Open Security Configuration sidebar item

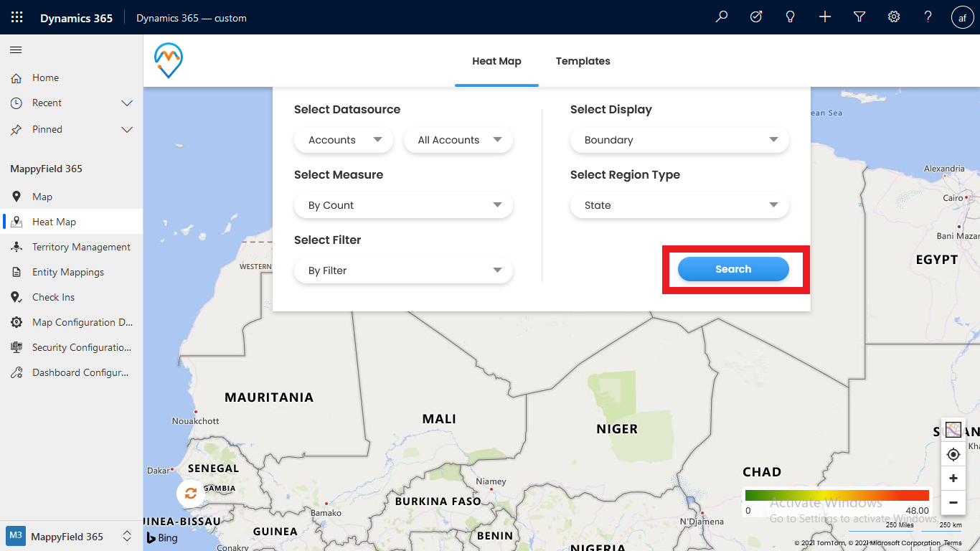pyautogui.click(x=72, y=347)
